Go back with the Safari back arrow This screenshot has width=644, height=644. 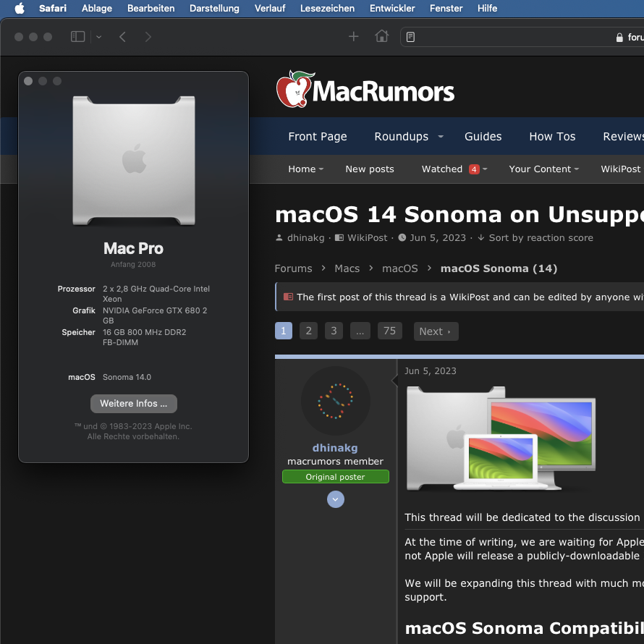tap(122, 37)
